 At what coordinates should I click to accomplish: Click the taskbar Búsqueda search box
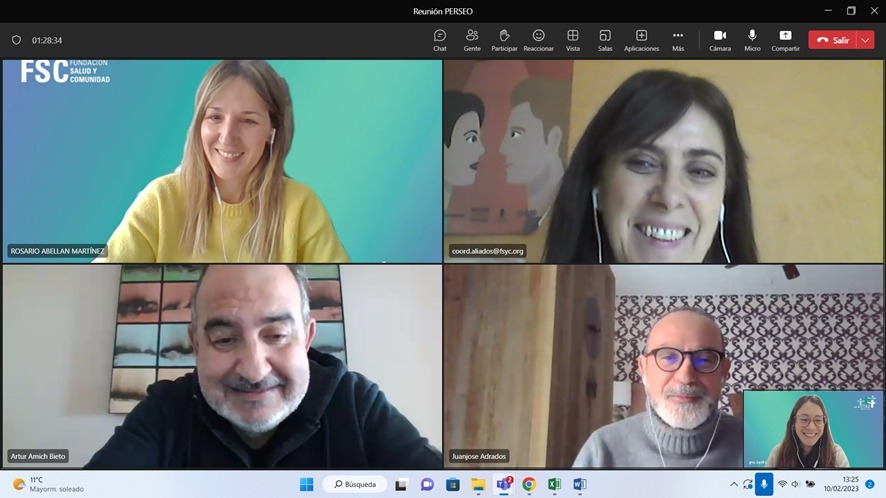pyautogui.click(x=355, y=484)
